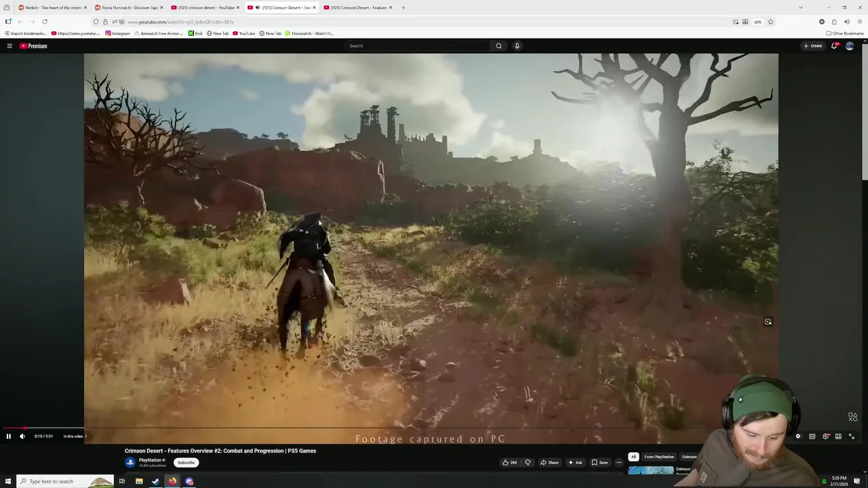Screen dimensions: 868x488
Task: Click the Ask button below the video
Action: [575, 462]
